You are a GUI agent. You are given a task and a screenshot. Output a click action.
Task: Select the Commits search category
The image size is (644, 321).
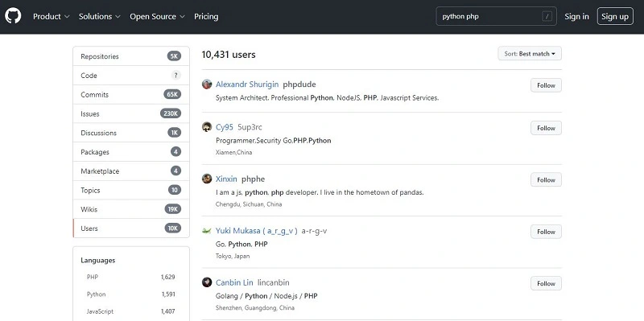tap(131, 94)
